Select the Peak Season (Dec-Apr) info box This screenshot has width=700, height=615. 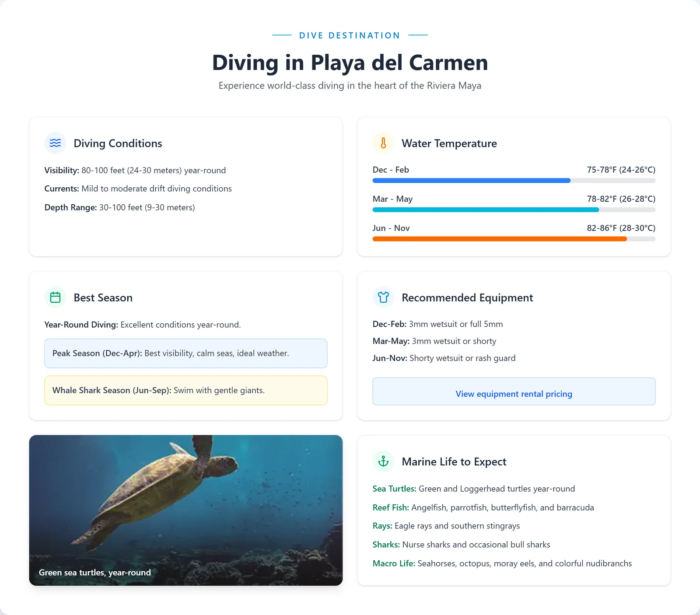point(186,353)
